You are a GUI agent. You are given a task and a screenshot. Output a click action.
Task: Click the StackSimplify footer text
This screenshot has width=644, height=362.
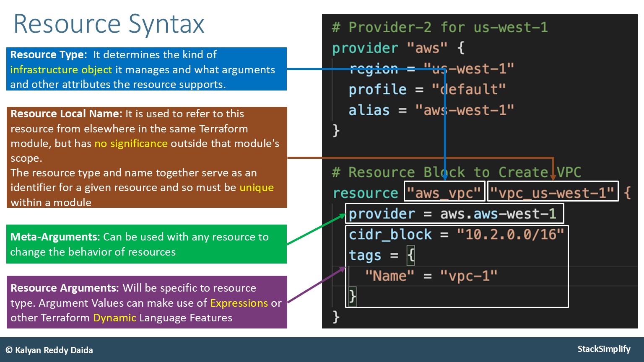click(x=604, y=349)
